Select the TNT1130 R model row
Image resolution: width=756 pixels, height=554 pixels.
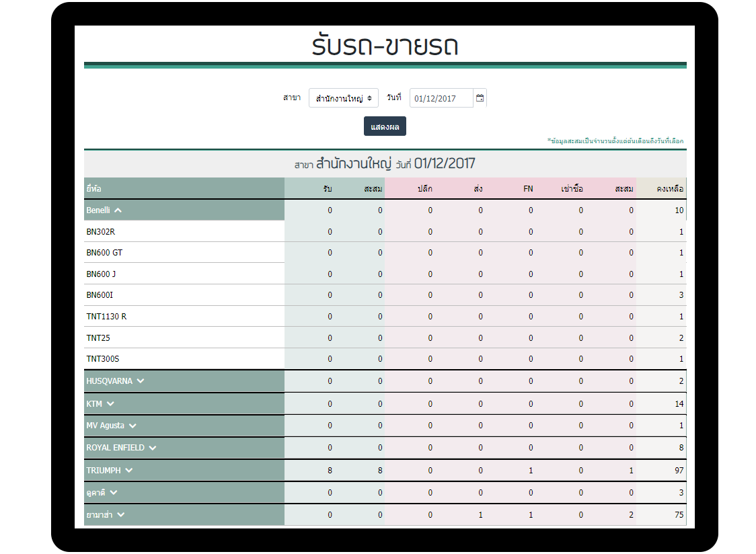pyautogui.click(x=106, y=317)
